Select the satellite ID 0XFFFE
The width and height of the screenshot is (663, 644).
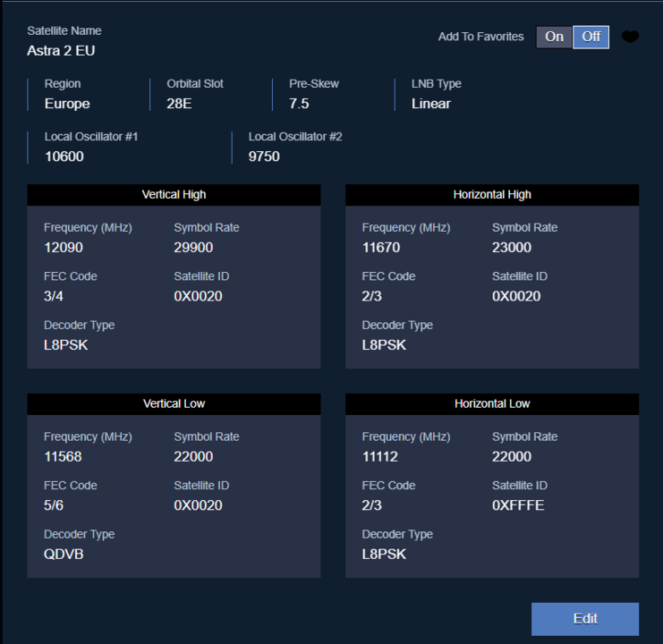tap(518, 505)
